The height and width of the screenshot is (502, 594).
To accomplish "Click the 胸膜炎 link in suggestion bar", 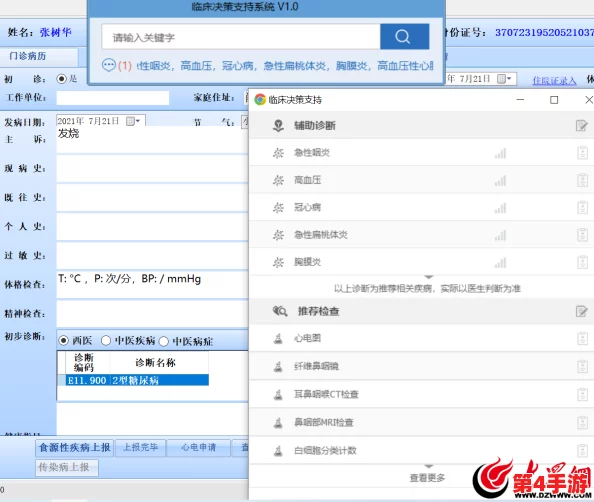I will point(351,66).
